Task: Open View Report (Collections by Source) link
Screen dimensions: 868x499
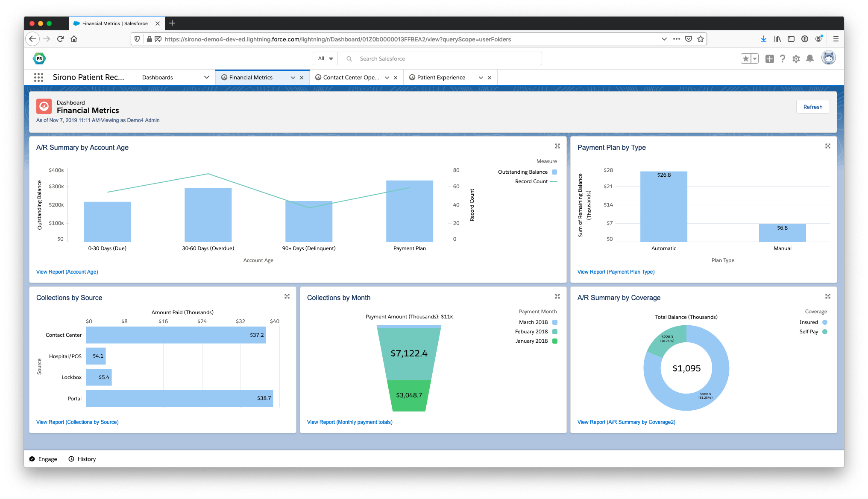Action: (x=77, y=422)
